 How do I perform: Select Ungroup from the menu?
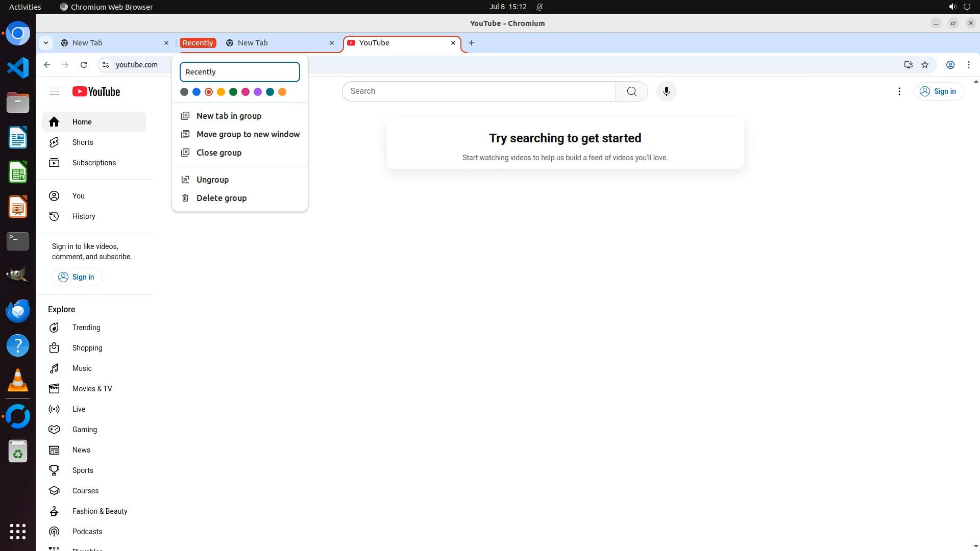[212, 180]
